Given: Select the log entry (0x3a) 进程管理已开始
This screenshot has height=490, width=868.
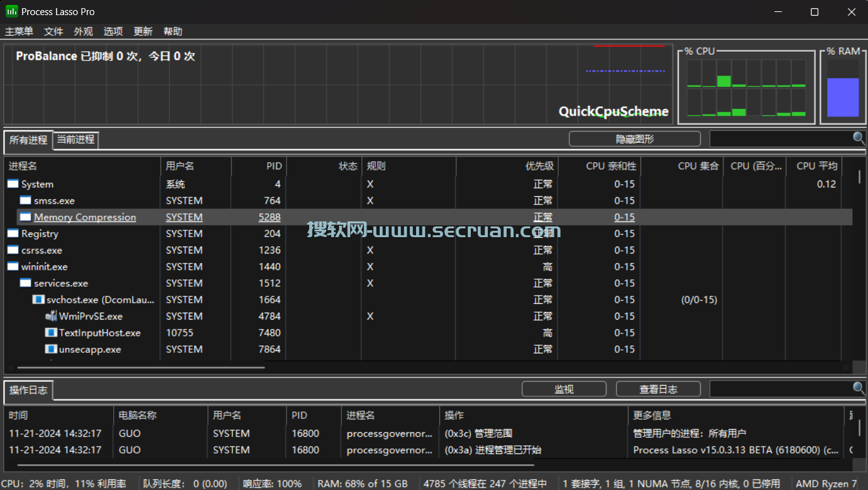Looking at the screenshot, I should [493, 450].
